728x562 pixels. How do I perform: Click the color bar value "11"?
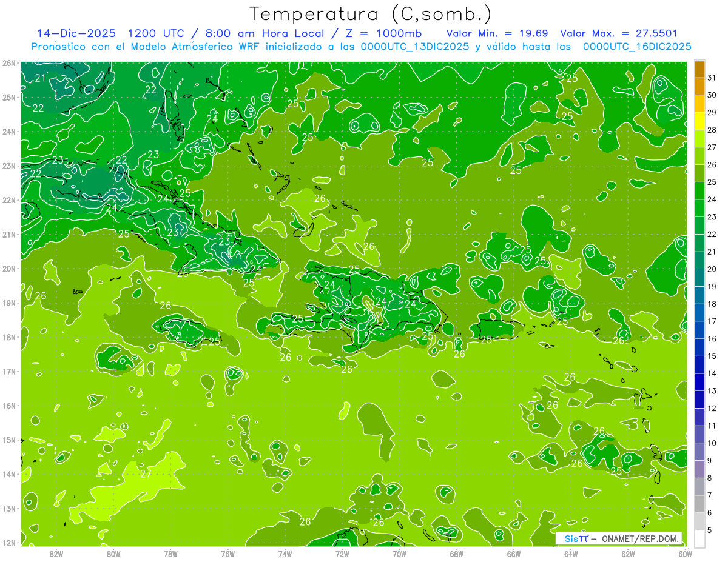(x=712, y=426)
